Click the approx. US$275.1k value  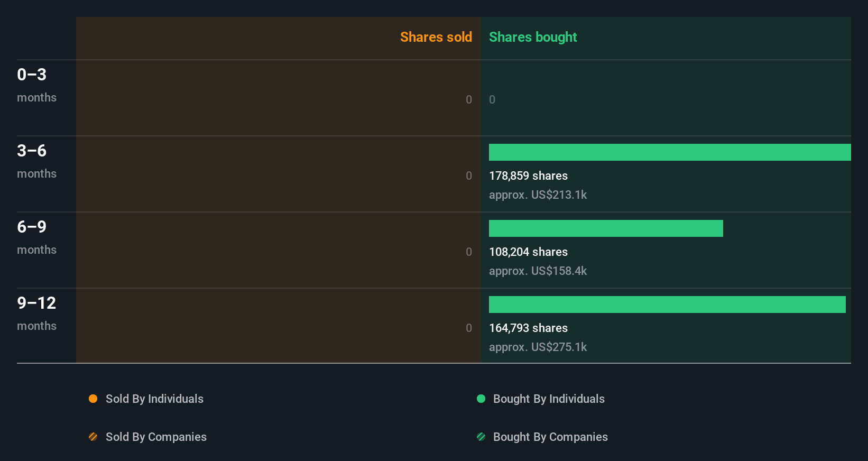pos(538,347)
